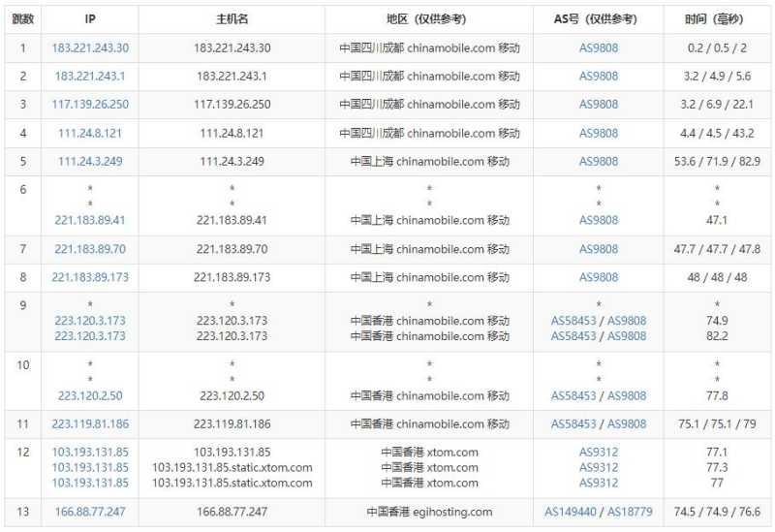Open the AS58453 link in hop 11 row
Screen dimensions: 775x532
click(573, 423)
